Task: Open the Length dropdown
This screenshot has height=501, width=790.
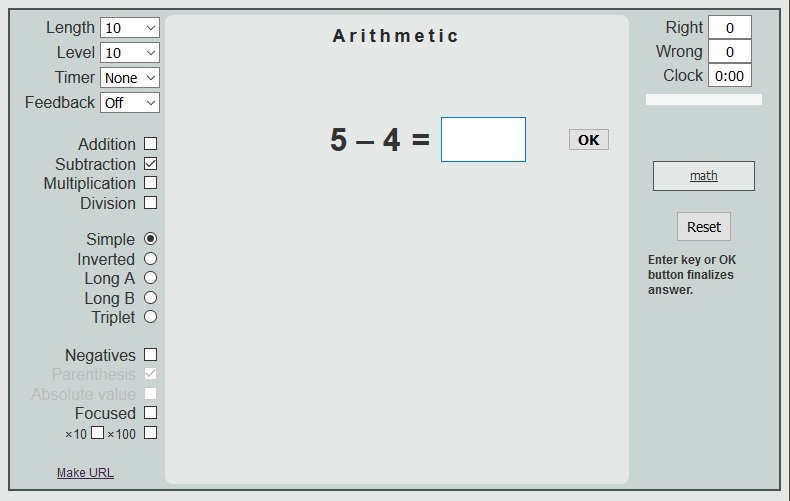Action: [130, 28]
